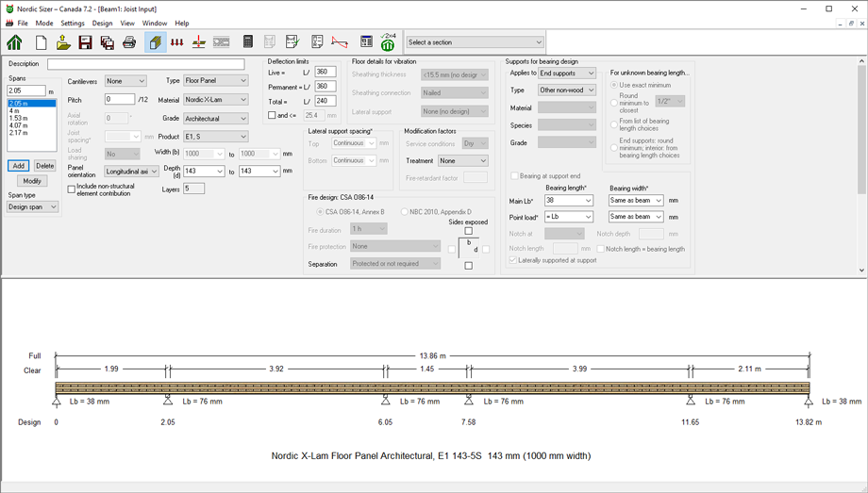Open the Cantilevers dropdown
Screen dimensions: 868x493
point(125,81)
